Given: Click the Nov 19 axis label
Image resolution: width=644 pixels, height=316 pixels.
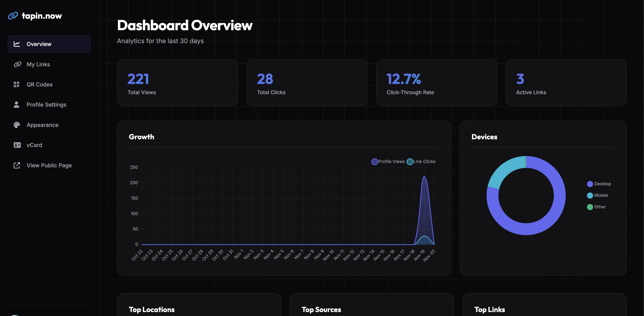Looking at the screenshot, I should [419, 255].
